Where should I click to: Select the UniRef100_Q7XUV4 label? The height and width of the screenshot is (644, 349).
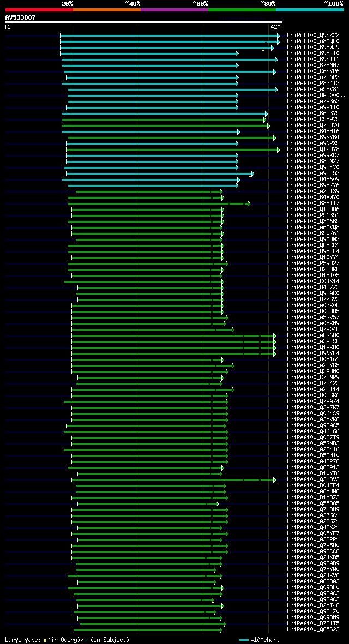[x=313, y=126]
